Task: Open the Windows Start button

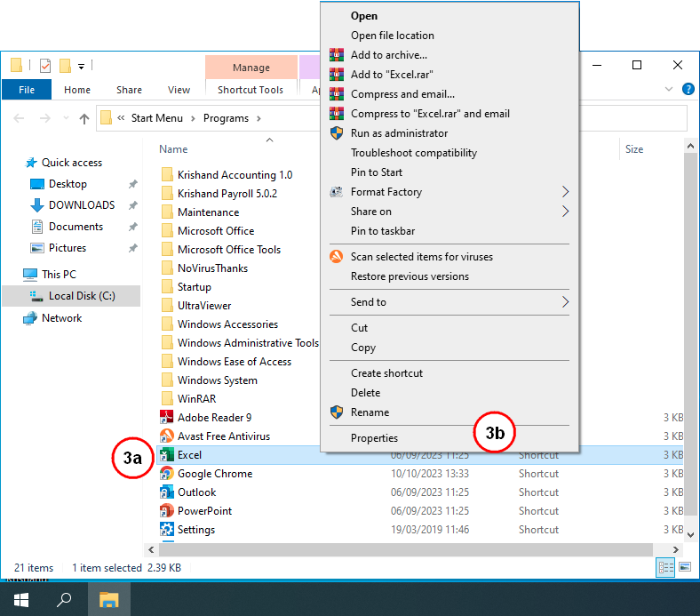Action: click(x=21, y=599)
